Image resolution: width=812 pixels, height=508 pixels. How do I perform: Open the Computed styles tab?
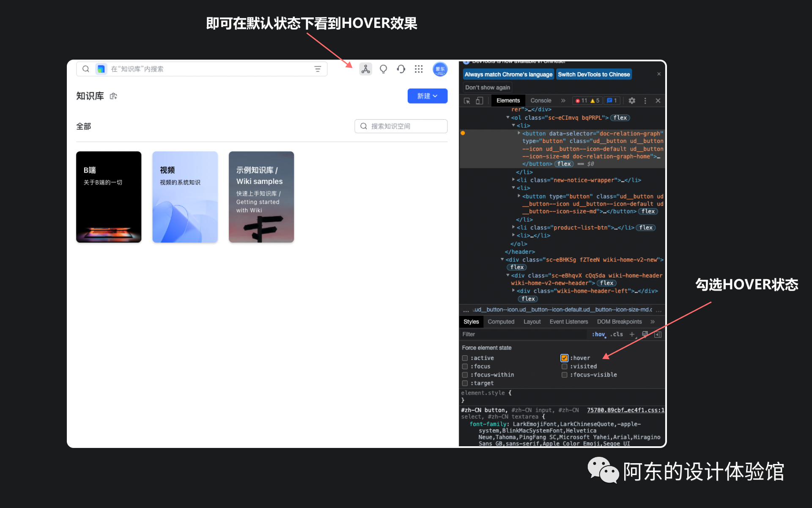[x=501, y=322]
